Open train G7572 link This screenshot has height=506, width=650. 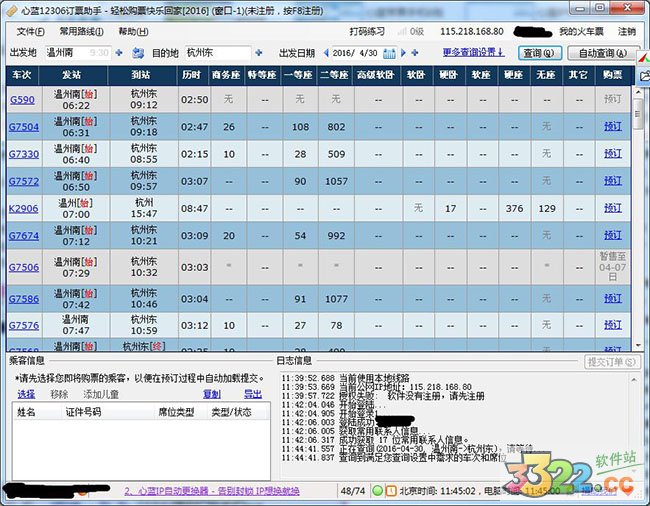click(24, 182)
